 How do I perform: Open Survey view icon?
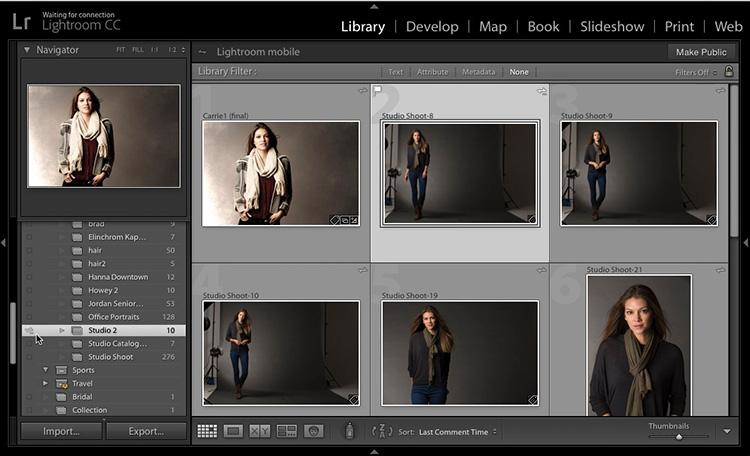point(286,431)
